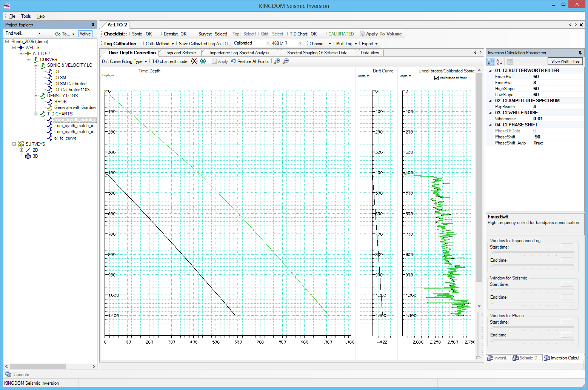Image resolution: width=588 pixels, height=390 pixels.
Task: Collapse the 01. CI BUTTERWORTH FILTER category
Action: pos(491,71)
